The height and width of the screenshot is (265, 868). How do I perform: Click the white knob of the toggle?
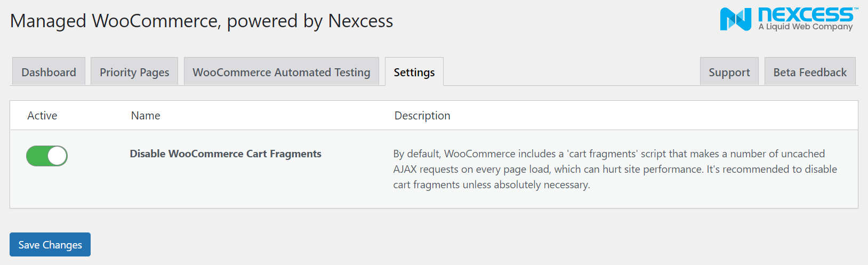[x=57, y=156]
